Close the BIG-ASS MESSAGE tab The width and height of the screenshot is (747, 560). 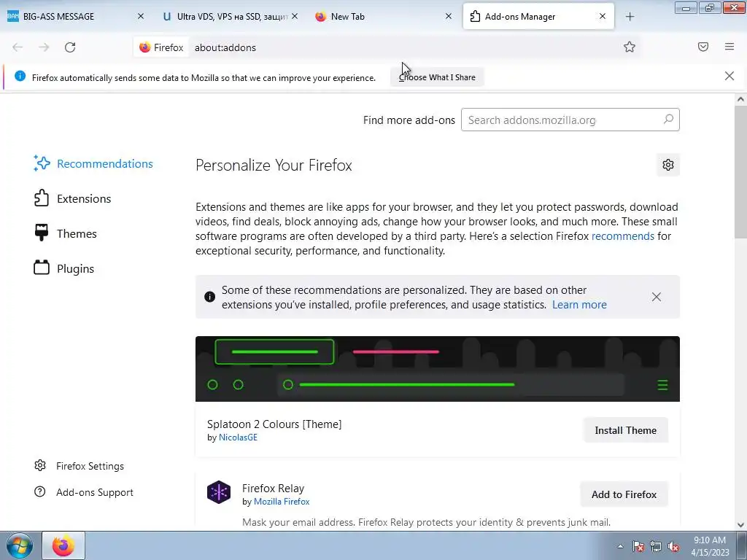pos(141,16)
